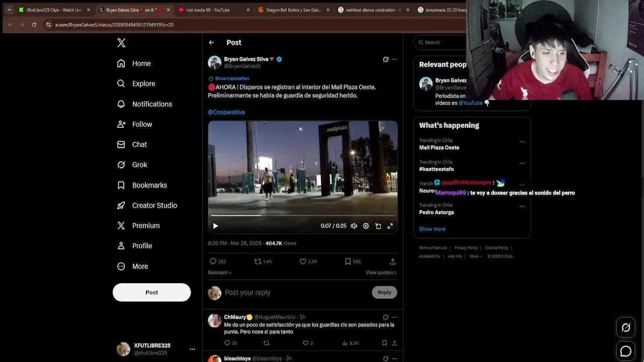Click View quotes link
This screenshot has height=362, width=644.
(381, 273)
